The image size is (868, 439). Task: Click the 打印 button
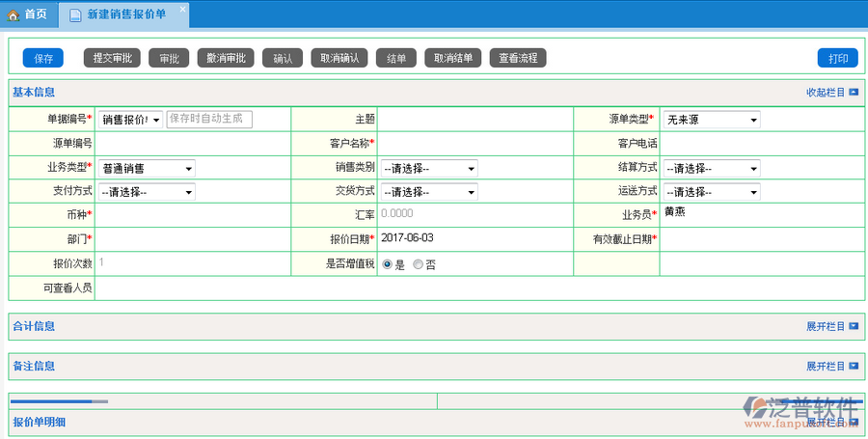point(837,58)
